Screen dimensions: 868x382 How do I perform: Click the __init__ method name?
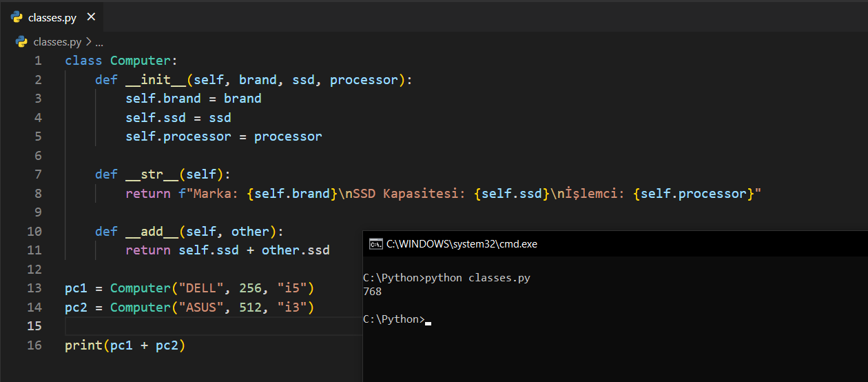(x=156, y=80)
